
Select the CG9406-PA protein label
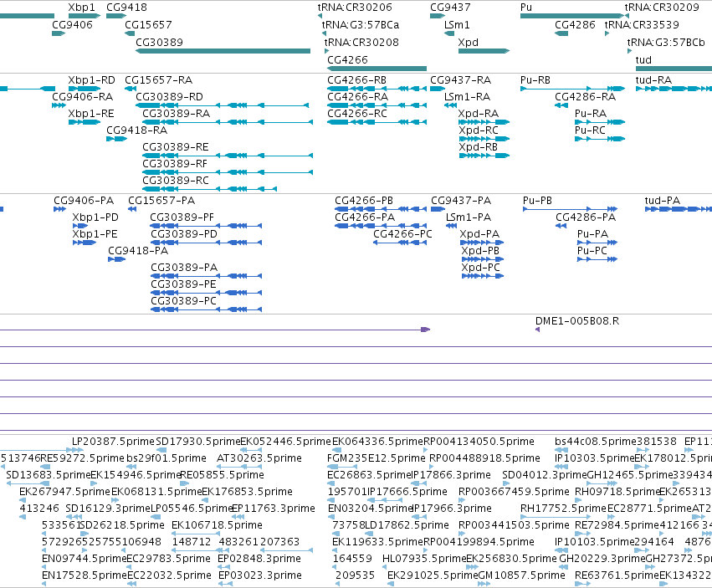pos(84,201)
